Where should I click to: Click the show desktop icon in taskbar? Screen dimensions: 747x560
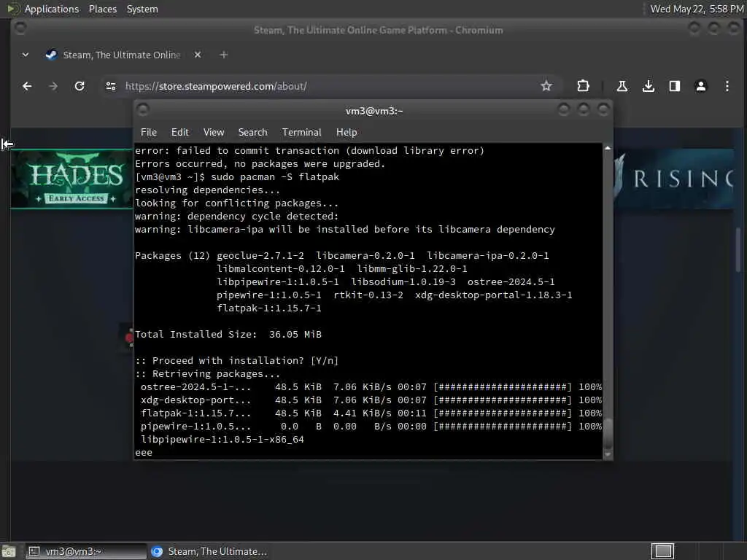[x=9, y=551]
